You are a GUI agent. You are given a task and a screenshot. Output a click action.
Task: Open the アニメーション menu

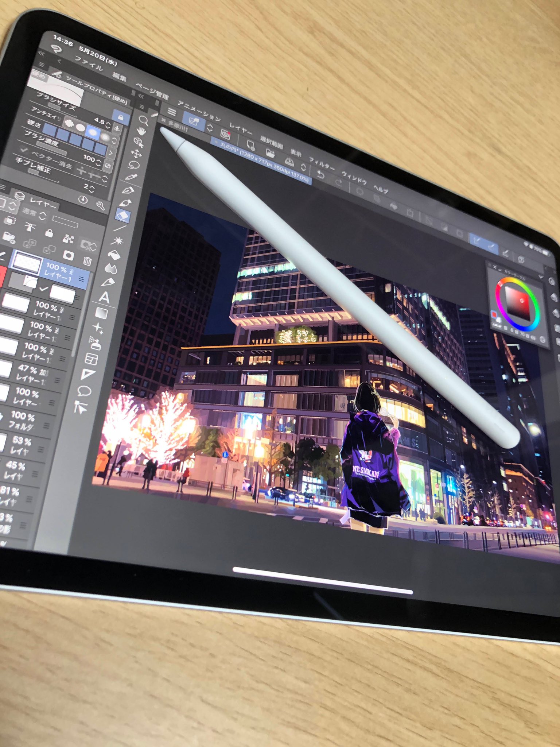pos(199,111)
